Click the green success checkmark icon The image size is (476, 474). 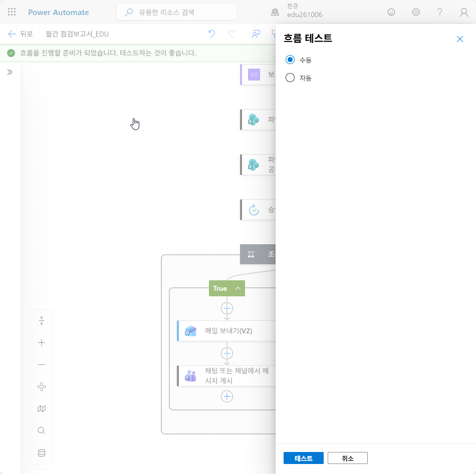(11, 53)
